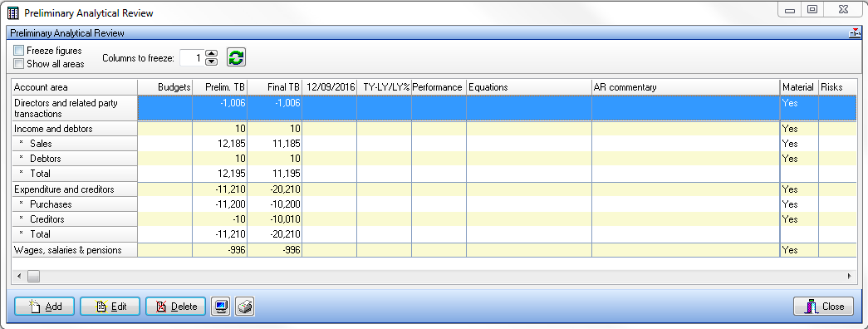Viewport: 868px width, 329px height.
Task: Click the monitor preview icon
Action: (x=221, y=307)
